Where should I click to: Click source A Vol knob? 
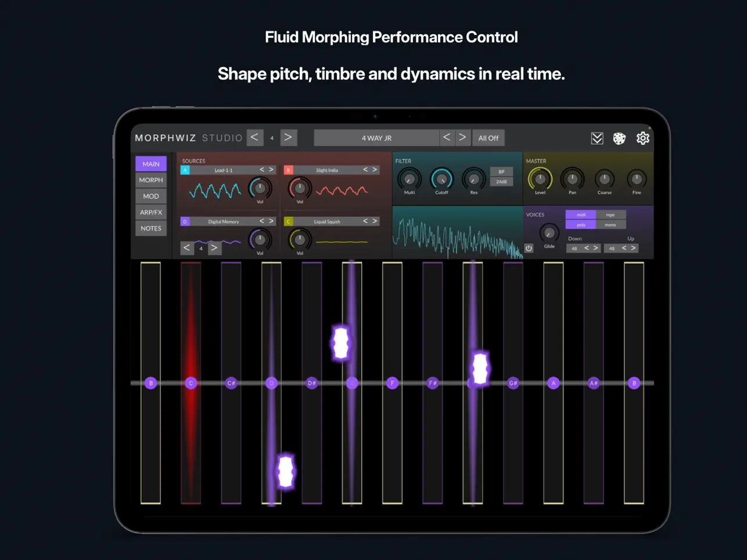(x=260, y=188)
